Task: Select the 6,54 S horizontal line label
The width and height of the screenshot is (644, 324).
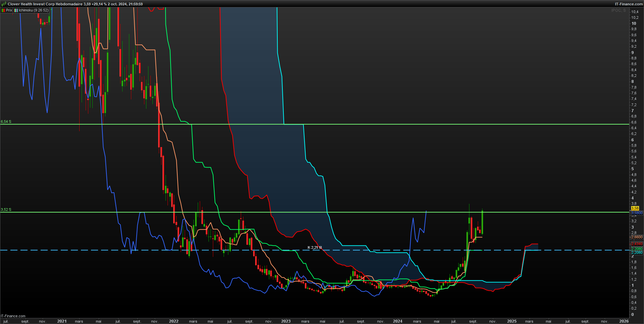Action: 6,122
